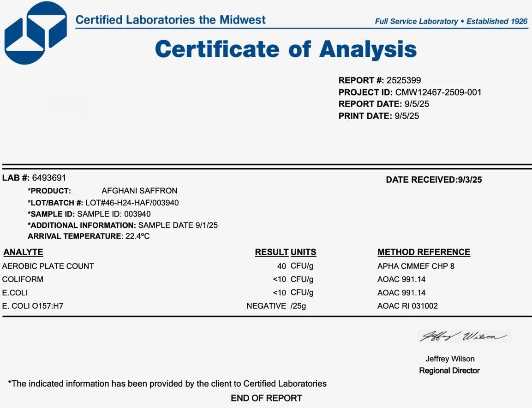Viewport: 532px width, 408px height.
Task: Click the NEGATIVE result for E. coli O157:H7
Action: point(266,306)
